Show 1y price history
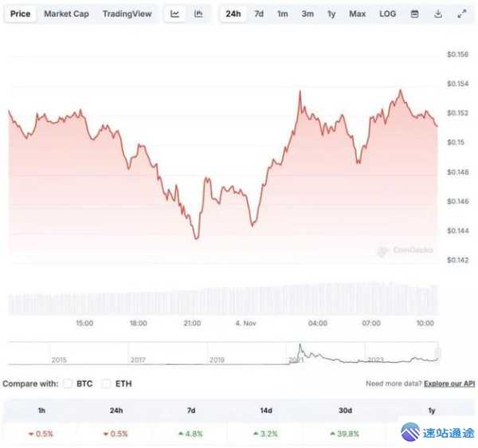This screenshot has width=478, height=448. pyautogui.click(x=331, y=14)
